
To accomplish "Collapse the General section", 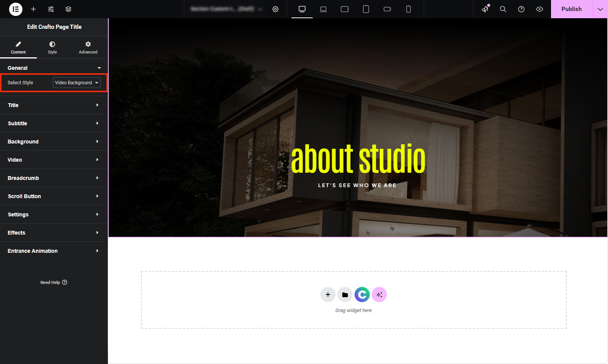I will (x=54, y=68).
